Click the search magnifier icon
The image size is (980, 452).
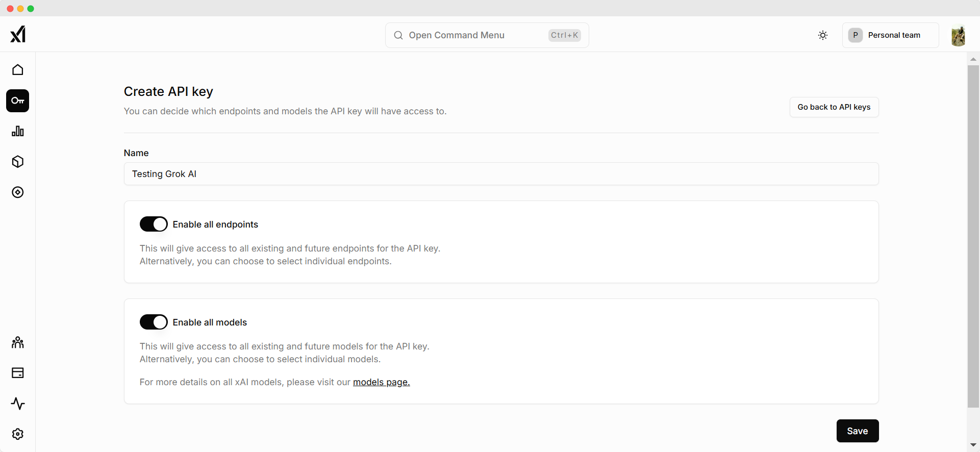point(398,35)
